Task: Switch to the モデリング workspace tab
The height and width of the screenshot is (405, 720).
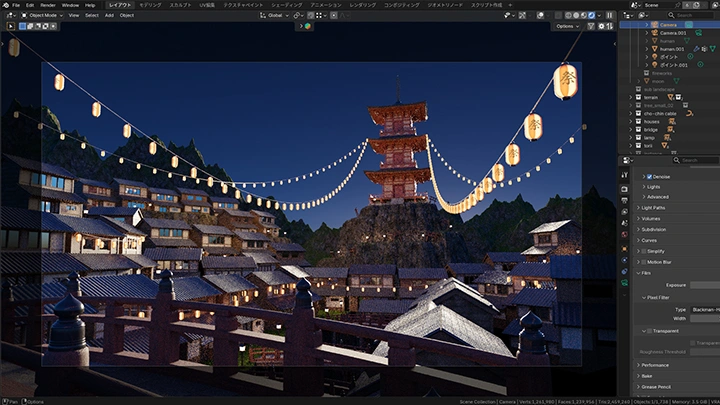Action: [x=150, y=5]
